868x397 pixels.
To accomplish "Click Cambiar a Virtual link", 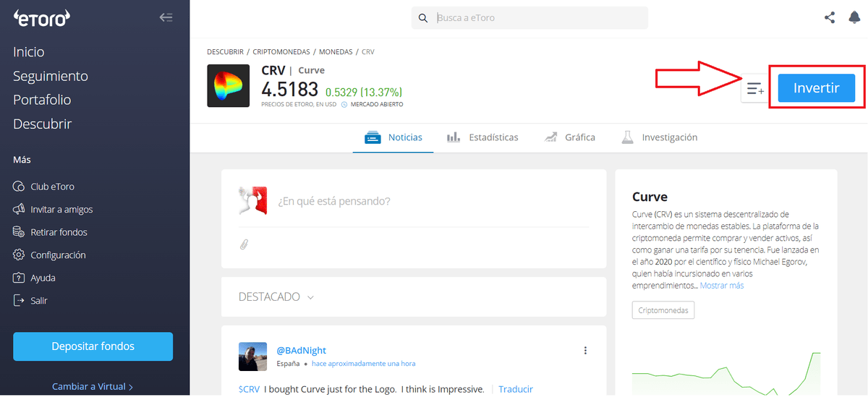I will 93,387.
